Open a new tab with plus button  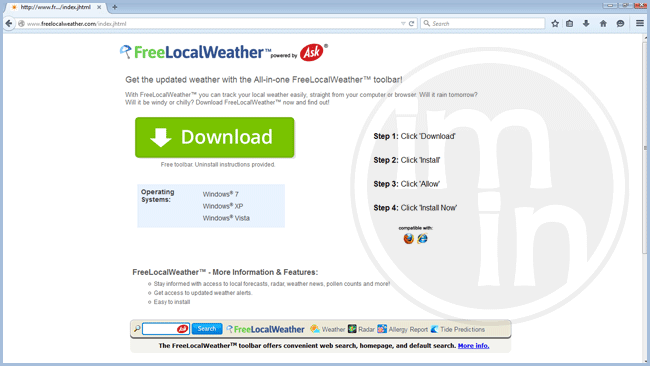[x=115, y=7]
